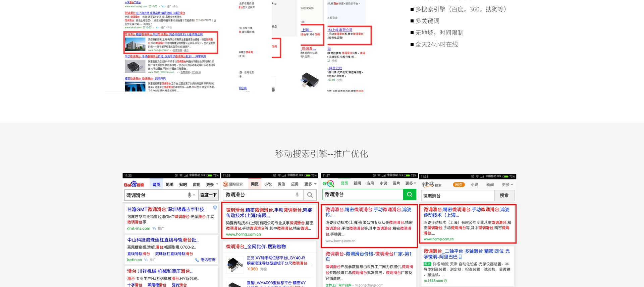Image resolution: width=644 pixels, height=287 pixels.
Task: Click the Sogou search logo
Action: point(233,184)
